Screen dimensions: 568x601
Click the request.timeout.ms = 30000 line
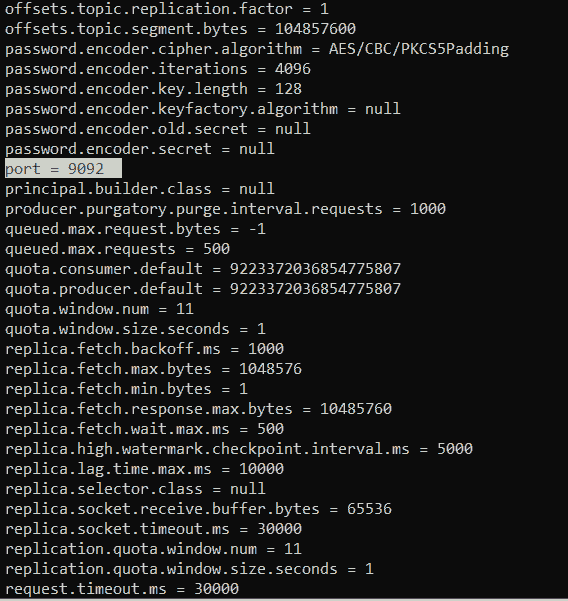(x=122, y=589)
